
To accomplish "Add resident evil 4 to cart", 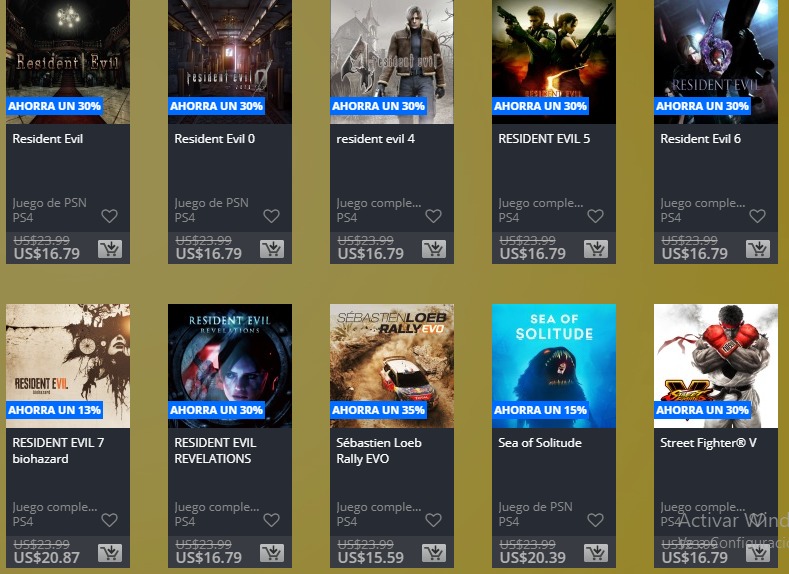I will point(434,249).
